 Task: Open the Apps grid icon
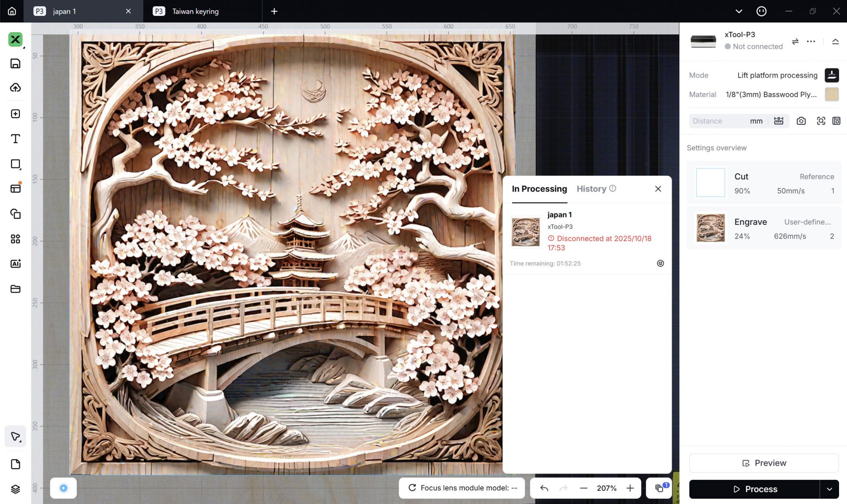[x=15, y=239]
